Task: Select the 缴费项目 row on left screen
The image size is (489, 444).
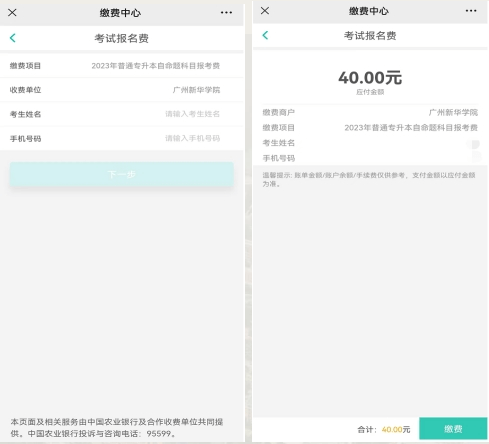Action: 122,66
